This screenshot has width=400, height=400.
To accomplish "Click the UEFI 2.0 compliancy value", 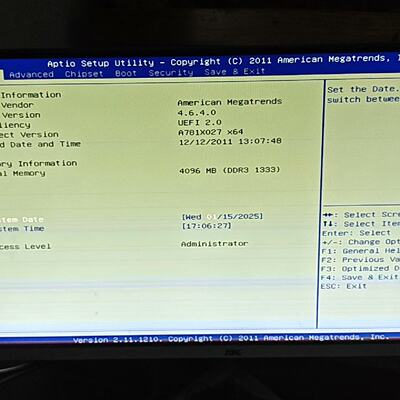I will pyautogui.click(x=200, y=122).
